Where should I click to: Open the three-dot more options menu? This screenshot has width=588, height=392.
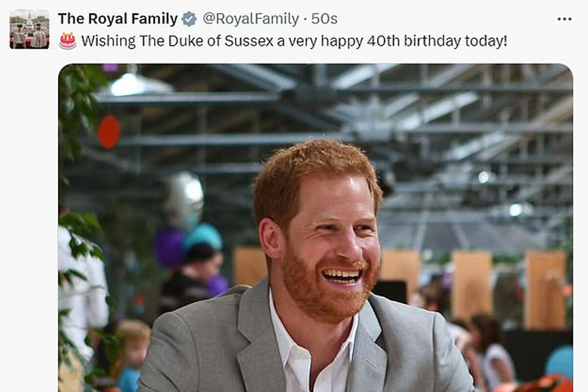point(564,19)
